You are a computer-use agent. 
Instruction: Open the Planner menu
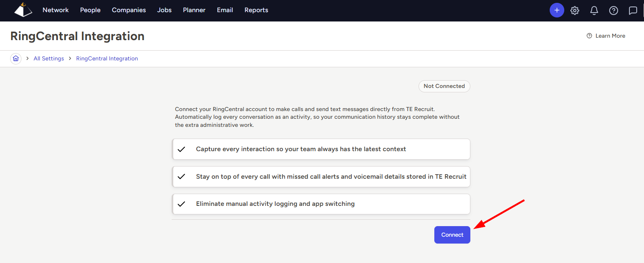tap(194, 10)
